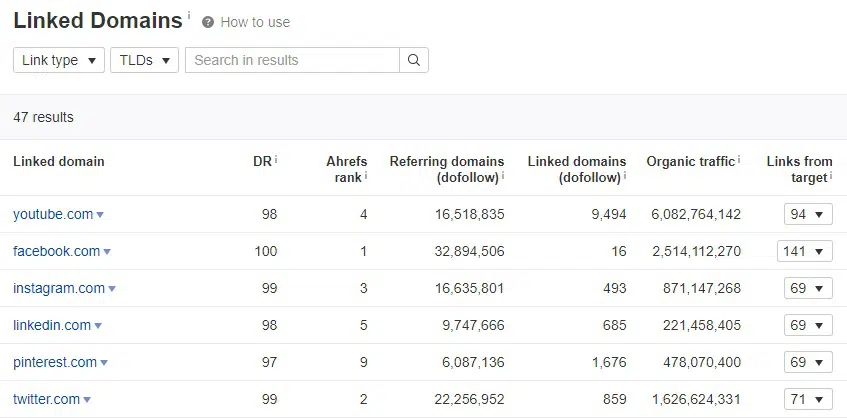Screen dimensions: 847x418
Task: Click twitter.com organic traffic 1,626,624,331
Action: pyautogui.click(x=696, y=399)
